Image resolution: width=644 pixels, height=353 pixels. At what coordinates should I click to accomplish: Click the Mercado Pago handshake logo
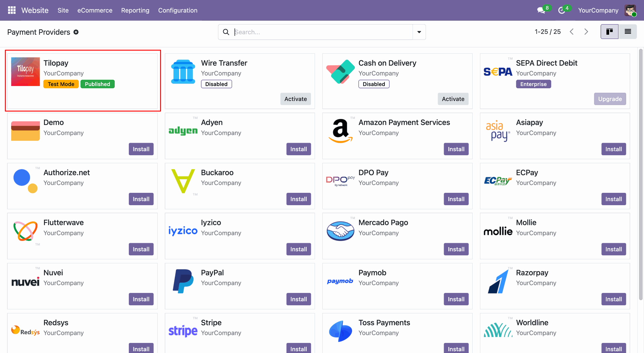pyautogui.click(x=340, y=231)
